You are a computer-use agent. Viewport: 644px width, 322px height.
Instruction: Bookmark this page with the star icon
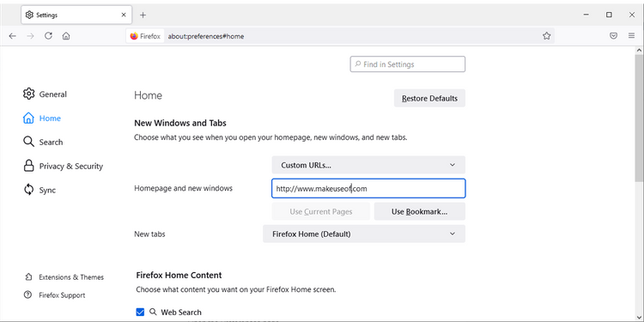tap(546, 36)
